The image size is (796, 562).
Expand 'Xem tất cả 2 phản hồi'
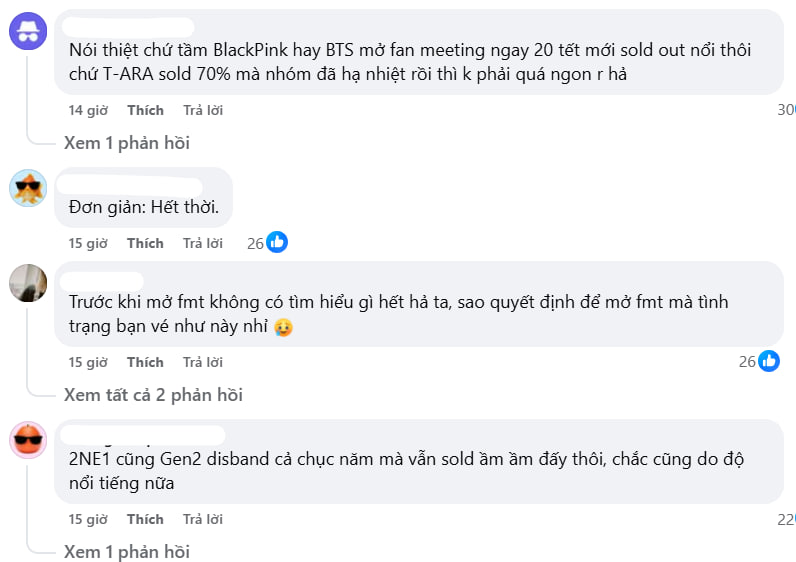click(153, 395)
